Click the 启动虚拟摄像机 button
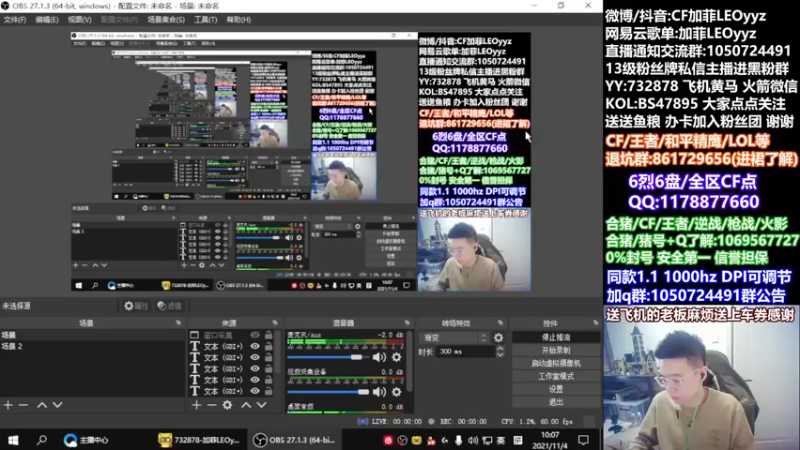 coord(556,363)
